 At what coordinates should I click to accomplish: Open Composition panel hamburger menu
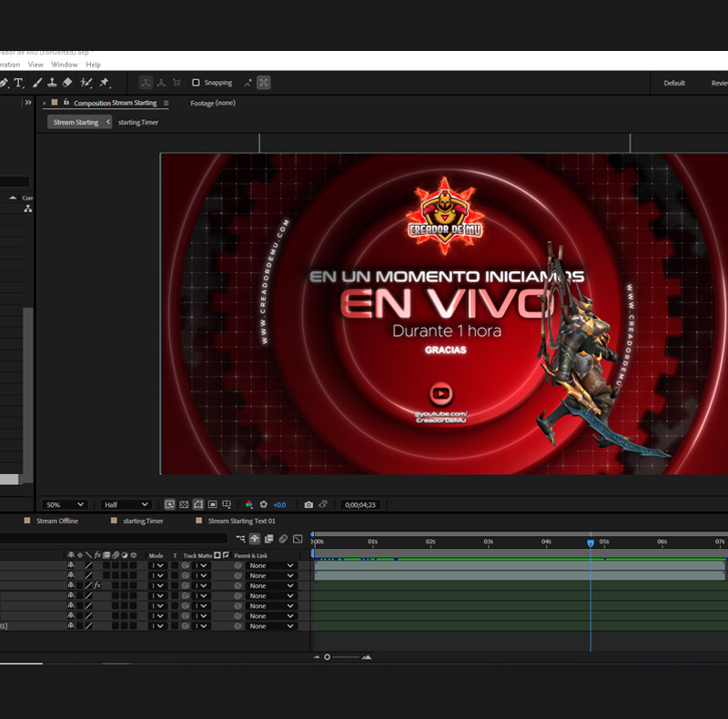[x=166, y=103]
